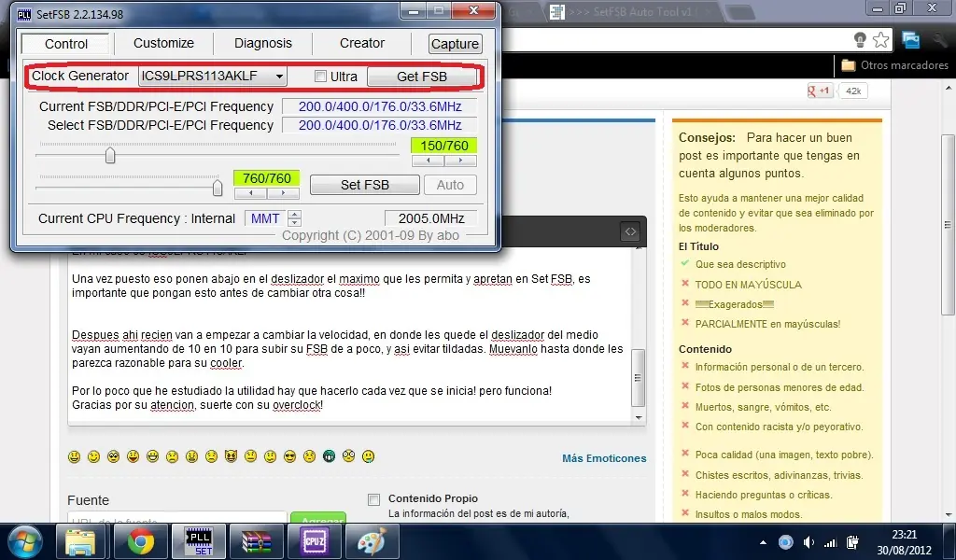Viewport: 956px width, 560px height.
Task: Open CPU-Z from the taskbar
Action: coord(314,541)
